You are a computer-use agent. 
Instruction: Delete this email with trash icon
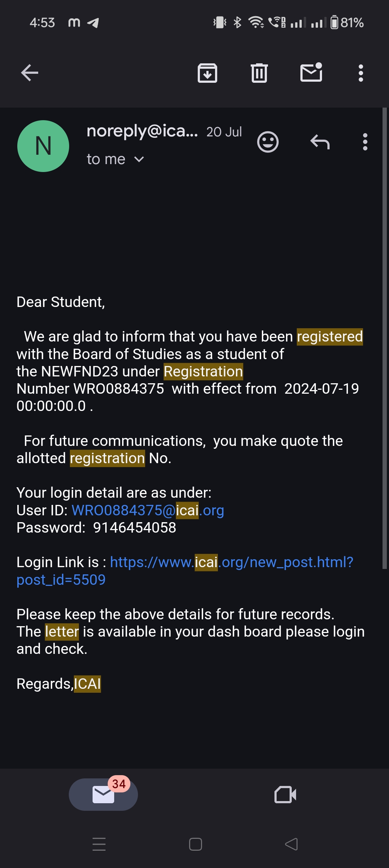click(259, 73)
